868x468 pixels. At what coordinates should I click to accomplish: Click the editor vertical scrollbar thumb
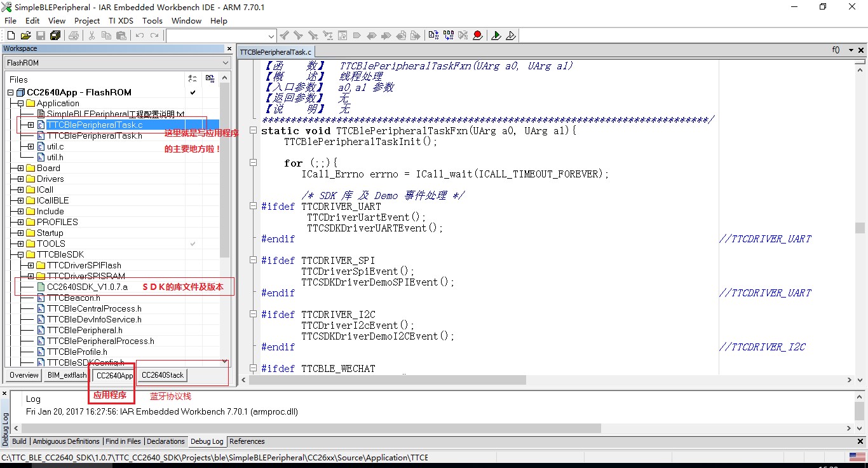pos(860,228)
